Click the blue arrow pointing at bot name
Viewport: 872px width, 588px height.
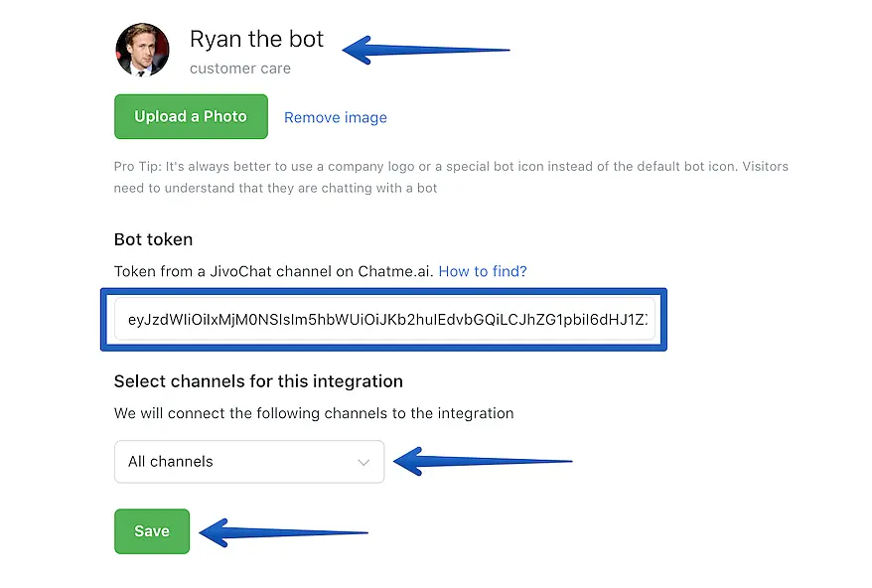point(425,49)
